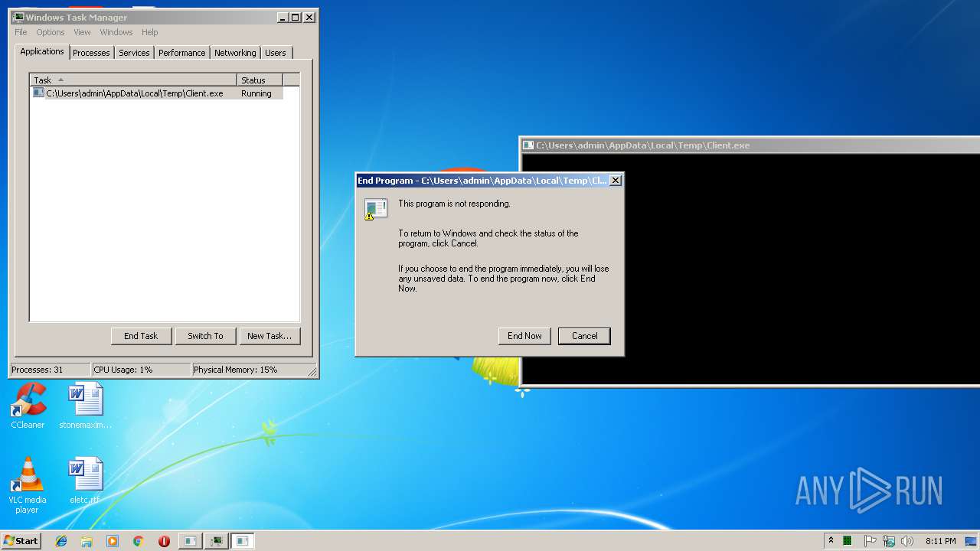Screen dimensions: 980x551
Task: Click the Task Manager resize grip corner
Action: [x=312, y=371]
